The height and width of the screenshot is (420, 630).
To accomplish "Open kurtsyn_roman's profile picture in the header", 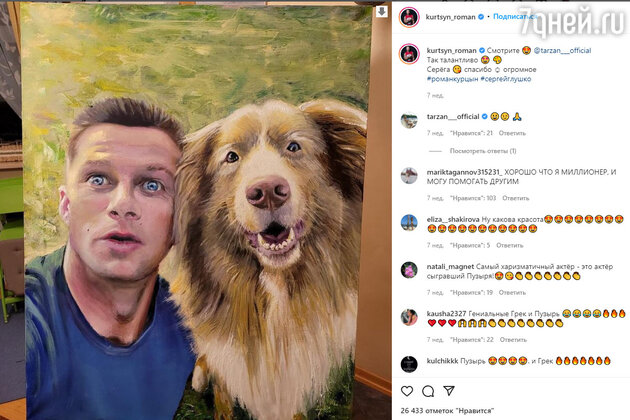I will click(409, 17).
